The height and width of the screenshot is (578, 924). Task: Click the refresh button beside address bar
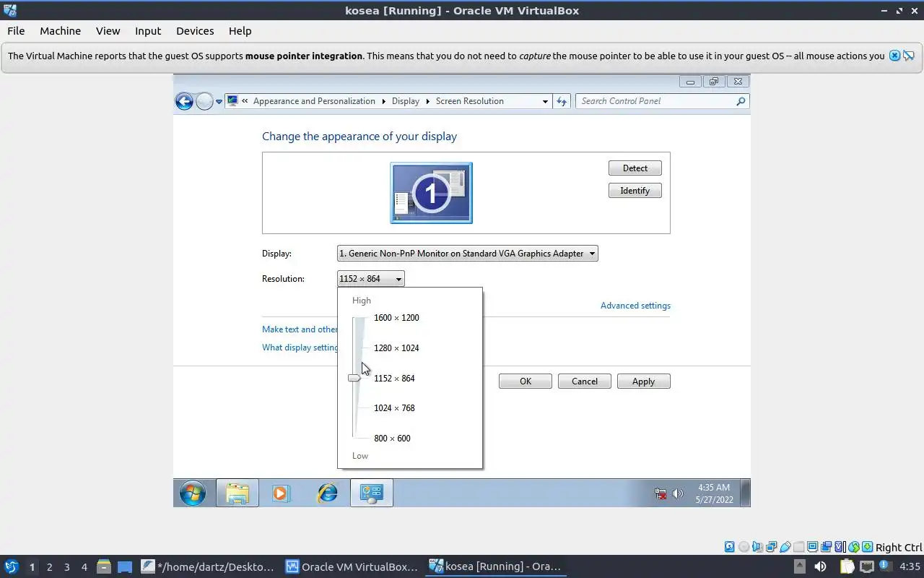pyautogui.click(x=562, y=101)
